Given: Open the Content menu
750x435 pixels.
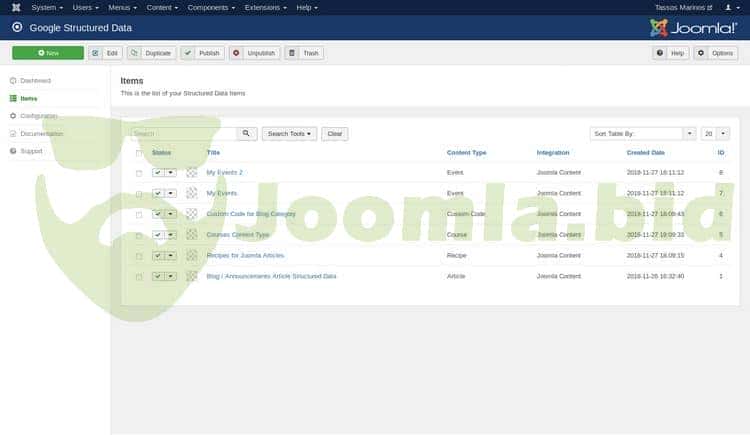Looking at the screenshot, I should pos(162,8).
